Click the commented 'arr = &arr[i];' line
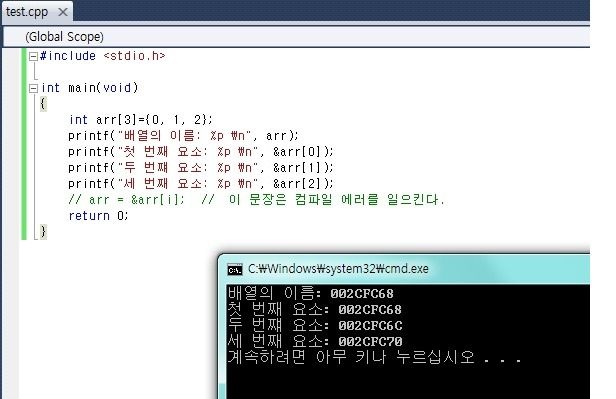The width and height of the screenshot is (616, 399). [x=256, y=200]
